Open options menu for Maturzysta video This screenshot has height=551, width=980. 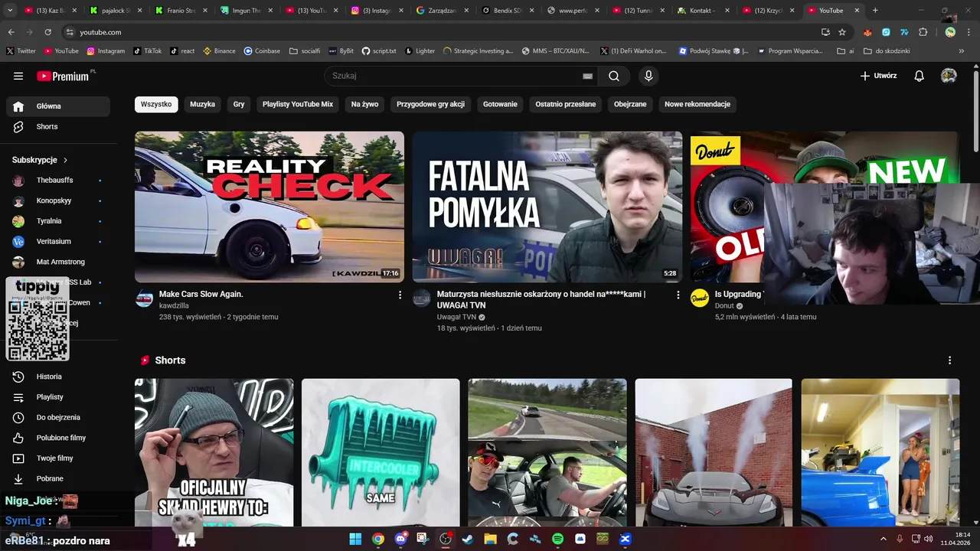678,295
